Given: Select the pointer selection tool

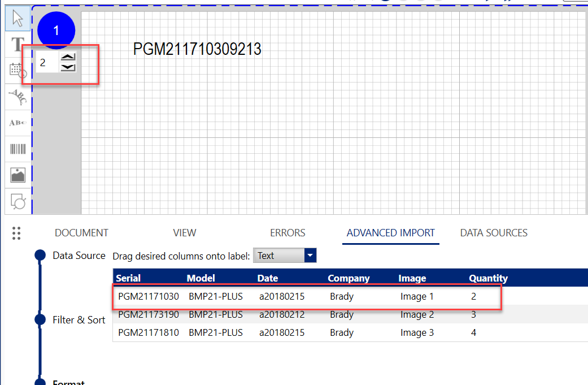Looking at the screenshot, I should pyautogui.click(x=18, y=19).
